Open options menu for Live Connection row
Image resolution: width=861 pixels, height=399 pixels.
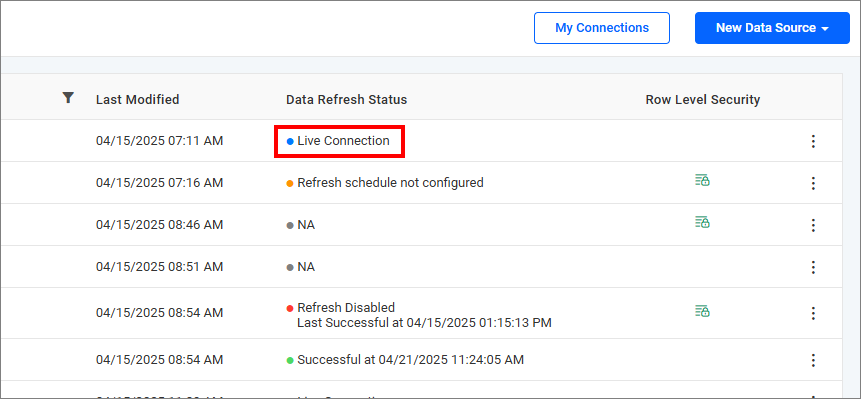[x=813, y=141]
